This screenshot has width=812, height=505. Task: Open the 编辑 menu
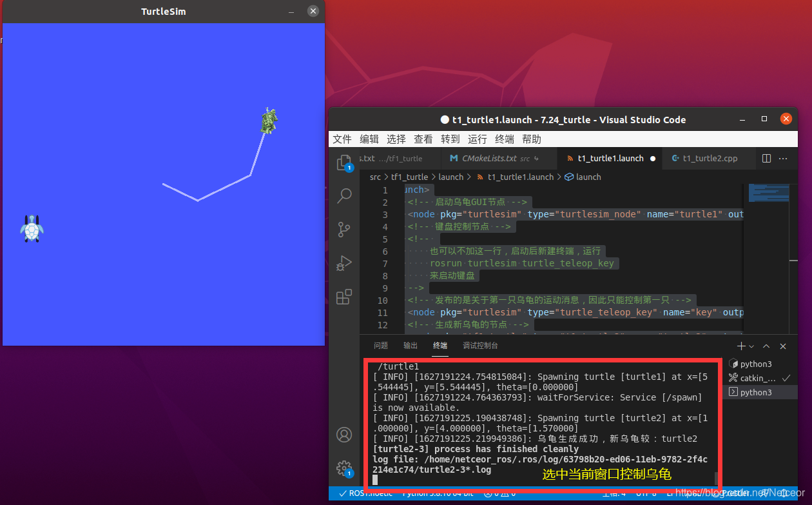click(369, 139)
